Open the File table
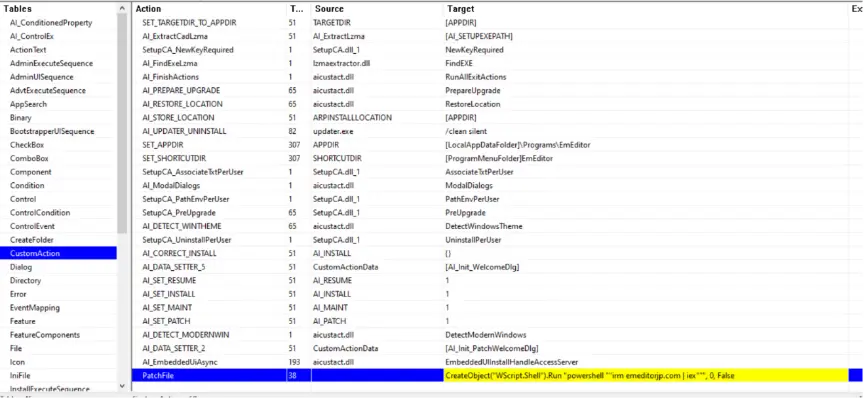 (x=16, y=348)
